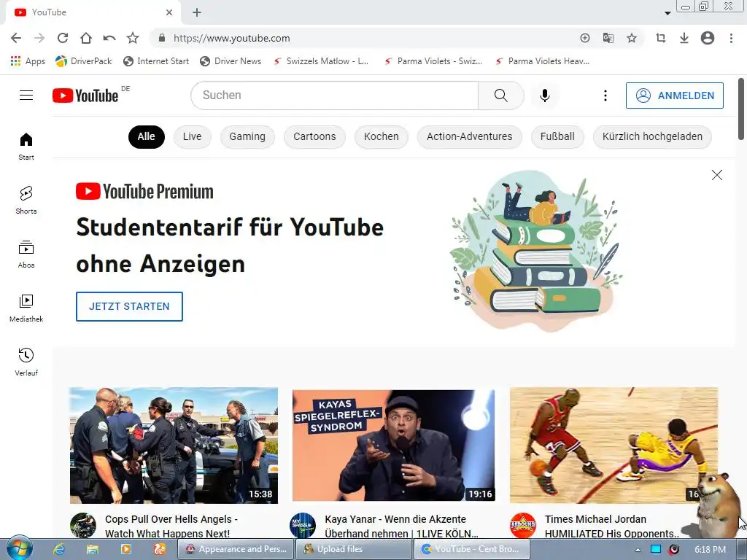
Task: Click JETZT STARTEN button
Action: [129, 306]
